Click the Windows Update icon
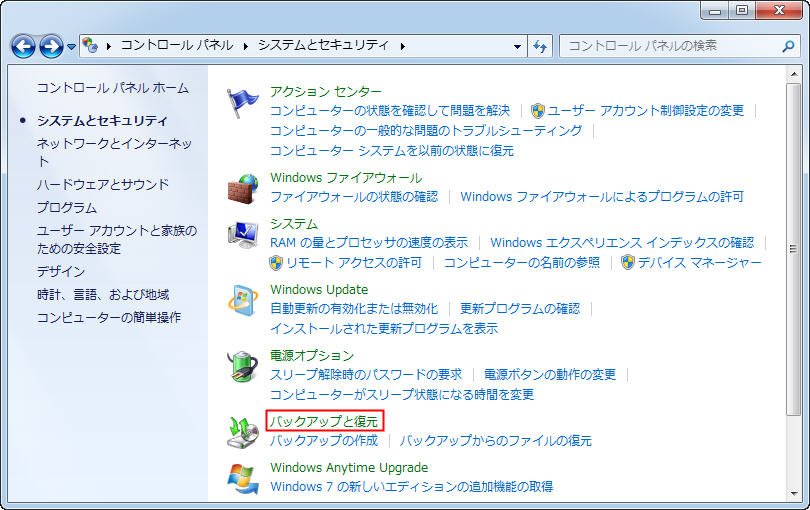Screen dimensions: 810x510 (x=243, y=300)
